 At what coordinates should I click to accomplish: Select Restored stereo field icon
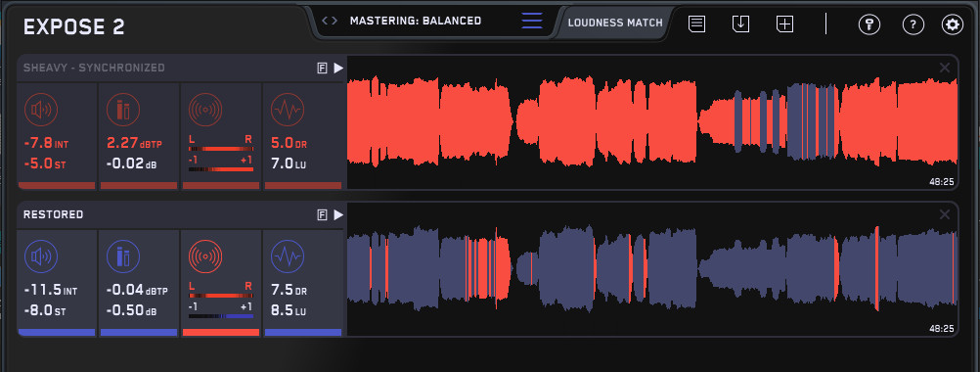tap(205, 256)
